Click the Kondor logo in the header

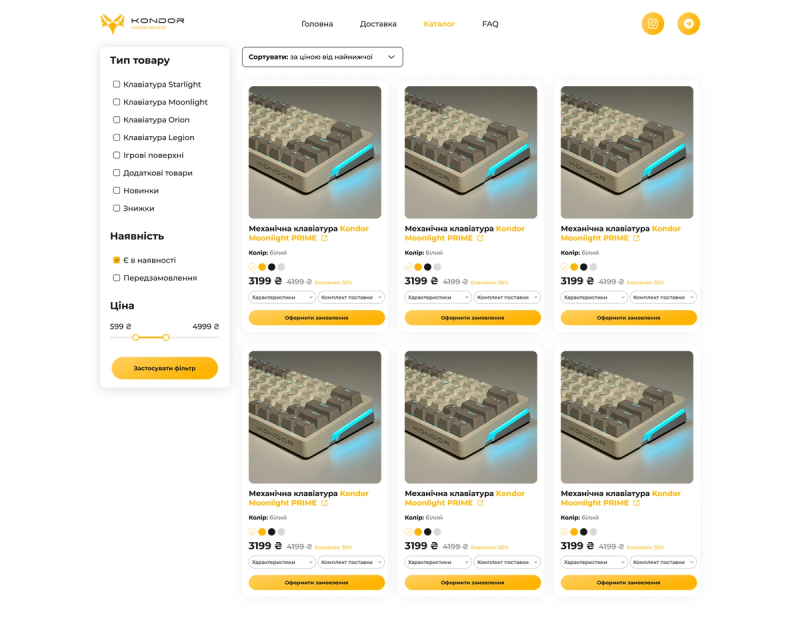coord(142,23)
